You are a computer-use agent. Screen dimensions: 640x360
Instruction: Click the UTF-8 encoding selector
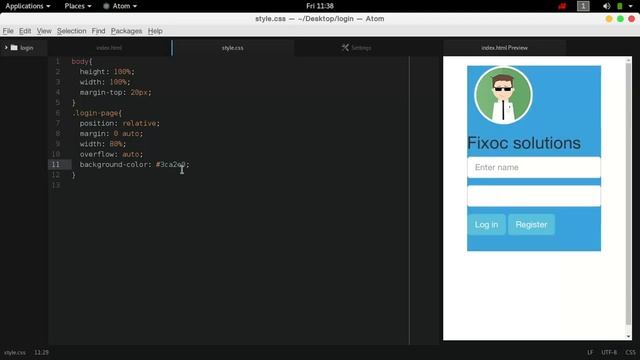pyautogui.click(x=609, y=352)
